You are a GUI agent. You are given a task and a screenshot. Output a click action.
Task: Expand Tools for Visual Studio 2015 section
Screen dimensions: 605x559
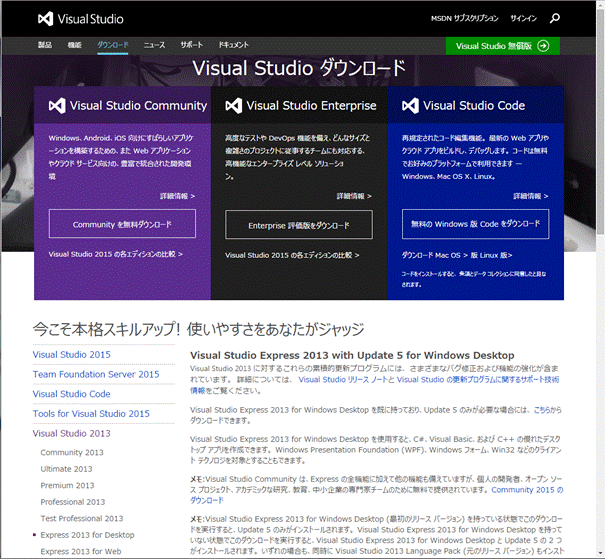point(91,413)
